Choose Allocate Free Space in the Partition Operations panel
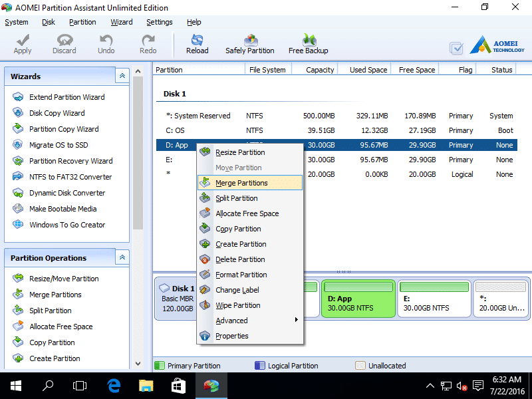Image resolution: width=532 pixels, height=399 pixels. click(x=53, y=327)
